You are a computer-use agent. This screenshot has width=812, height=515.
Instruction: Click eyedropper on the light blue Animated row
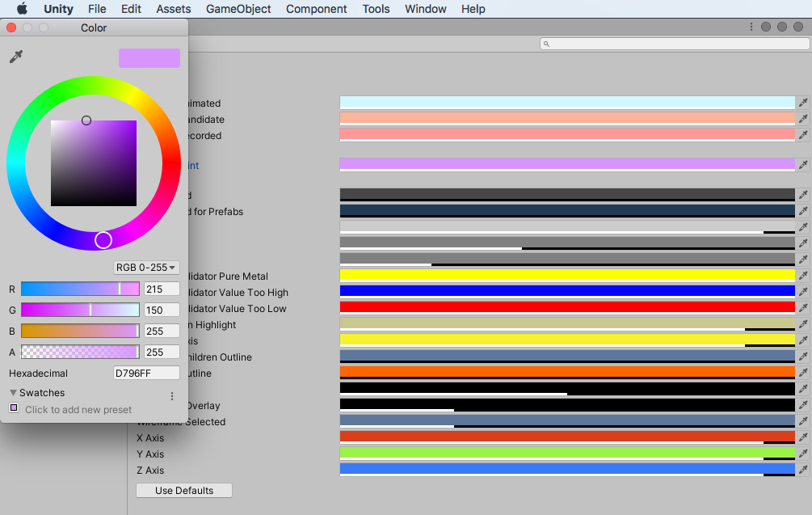pyautogui.click(x=803, y=103)
